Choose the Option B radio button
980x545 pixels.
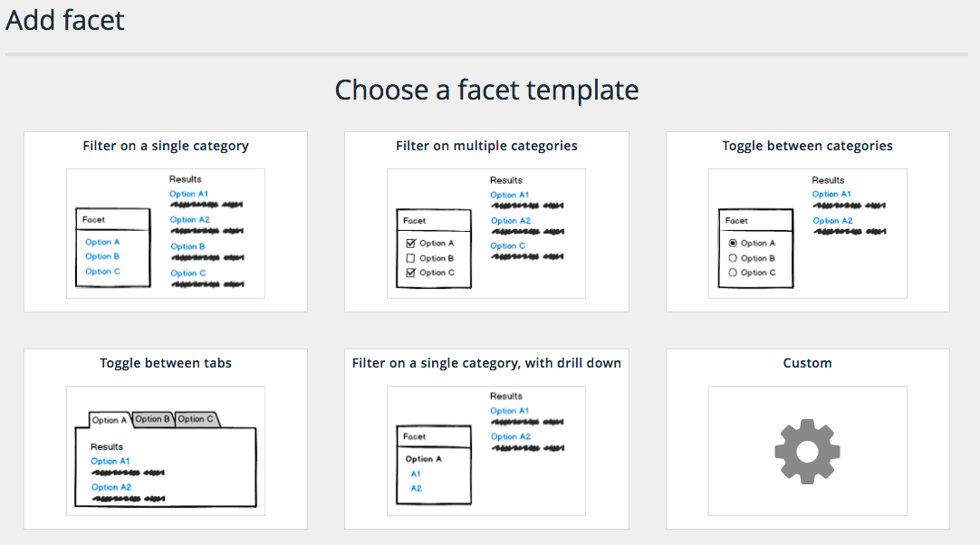[x=733, y=258]
